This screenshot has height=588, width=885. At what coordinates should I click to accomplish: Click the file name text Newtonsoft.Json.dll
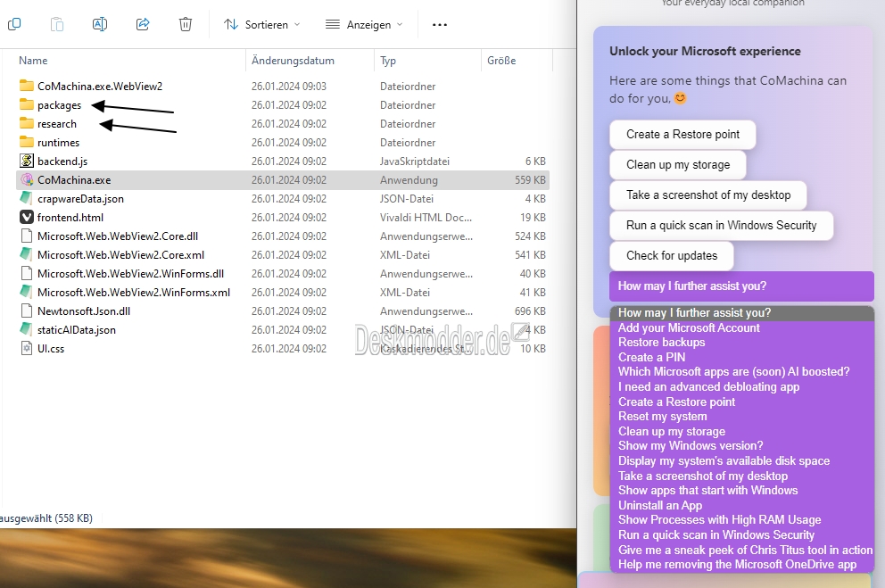[x=84, y=311]
